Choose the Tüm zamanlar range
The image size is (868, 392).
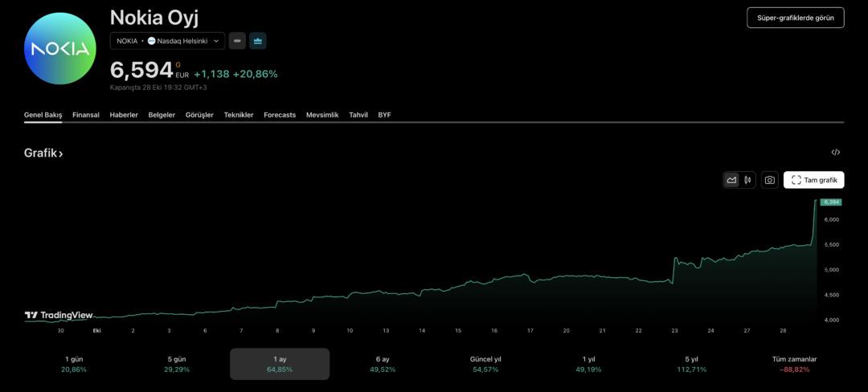coord(794,364)
